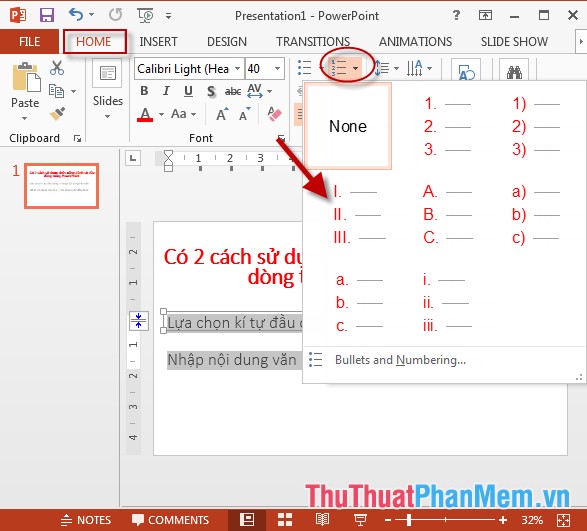Switch to Slide Sorter view

pos(285,520)
